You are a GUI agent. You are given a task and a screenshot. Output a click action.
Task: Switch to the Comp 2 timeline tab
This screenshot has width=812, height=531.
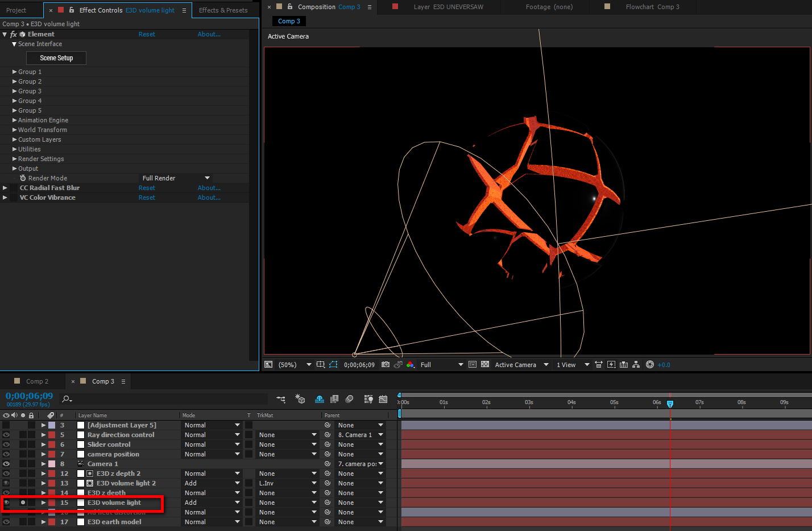point(38,381)
